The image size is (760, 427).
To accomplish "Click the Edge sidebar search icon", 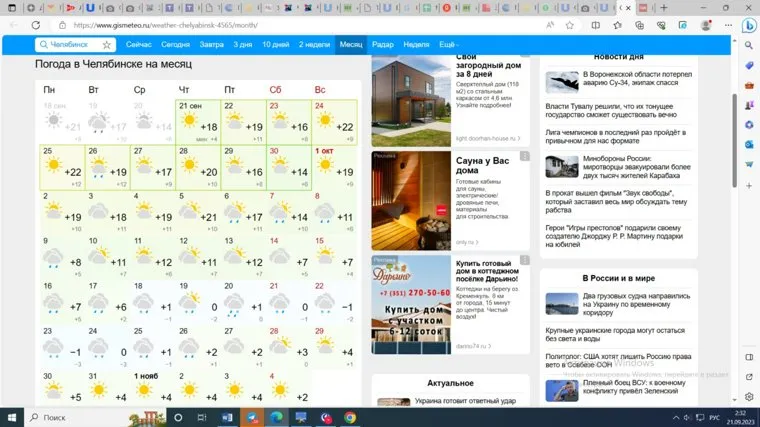I will pyautogui.click(x=748, y=46).
